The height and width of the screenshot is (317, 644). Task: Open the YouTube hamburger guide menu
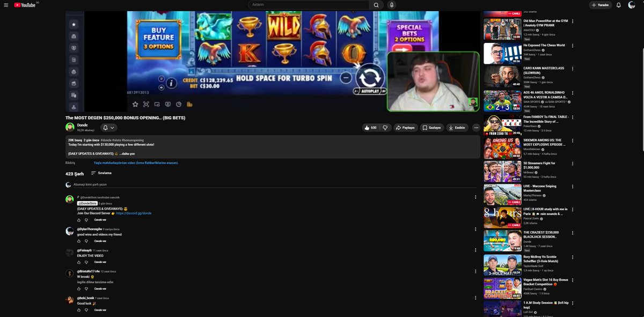point(6,5)
